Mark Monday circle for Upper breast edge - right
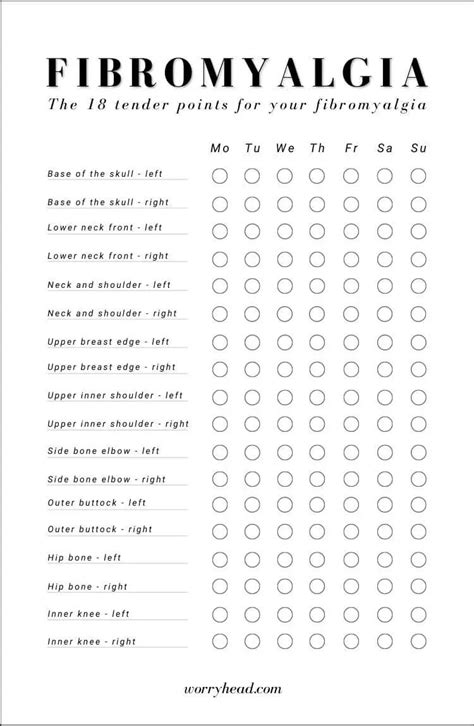 [x=219, y=369]
